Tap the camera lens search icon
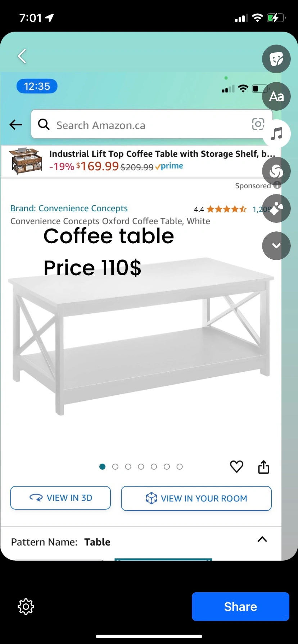Screen dimensions: 298x644 258,124
